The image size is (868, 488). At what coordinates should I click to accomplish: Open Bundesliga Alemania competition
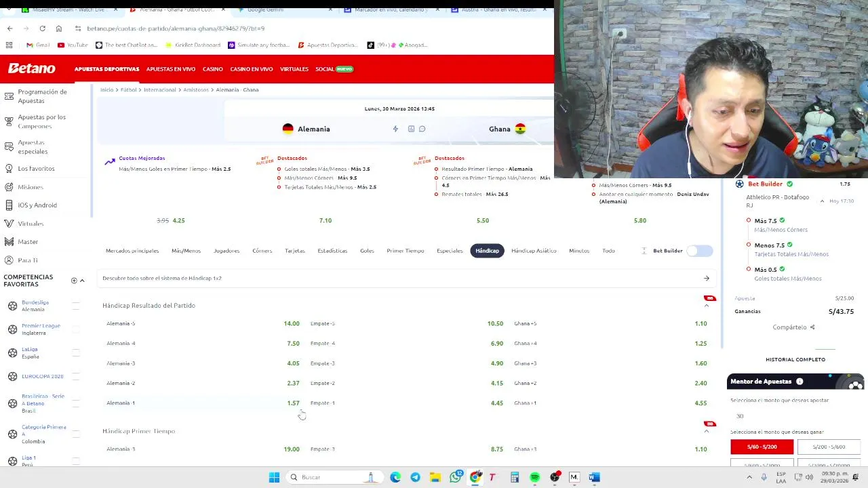click(35, 306)
